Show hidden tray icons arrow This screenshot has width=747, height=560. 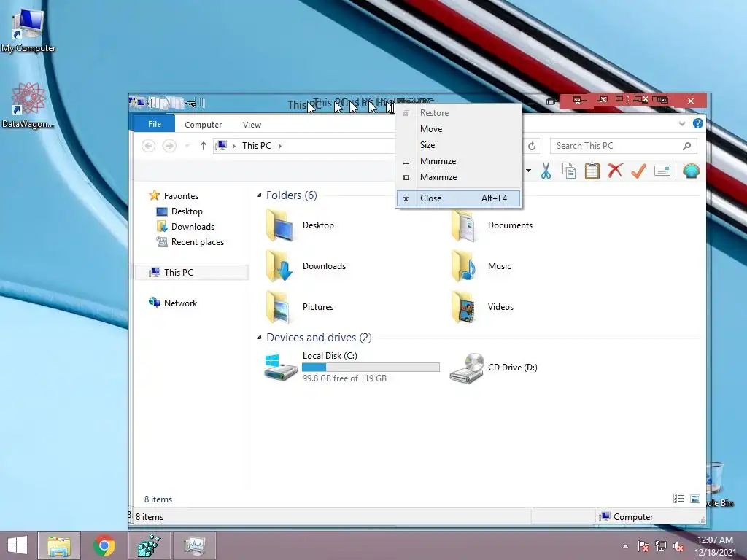[x=625, y=546]
